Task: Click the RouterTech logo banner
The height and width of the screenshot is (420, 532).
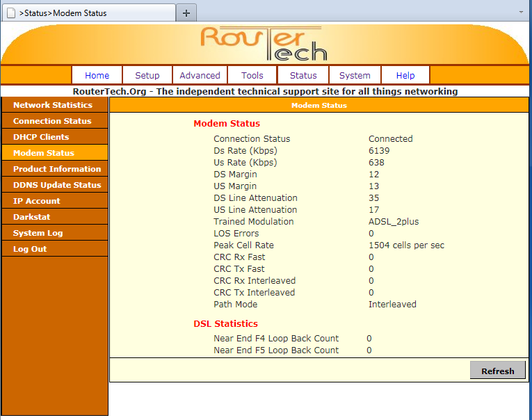Action: click(x=264, y=44)
